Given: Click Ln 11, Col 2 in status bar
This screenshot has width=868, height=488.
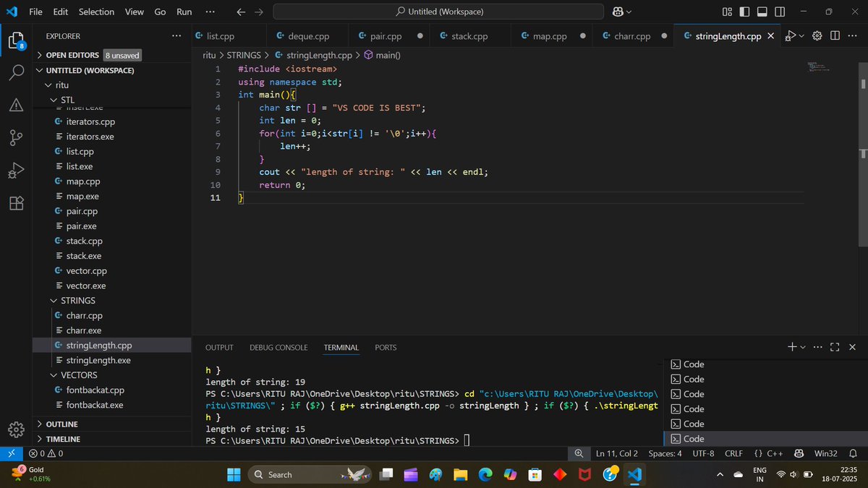Looking at the screenshot, I should tap(616, 453).
